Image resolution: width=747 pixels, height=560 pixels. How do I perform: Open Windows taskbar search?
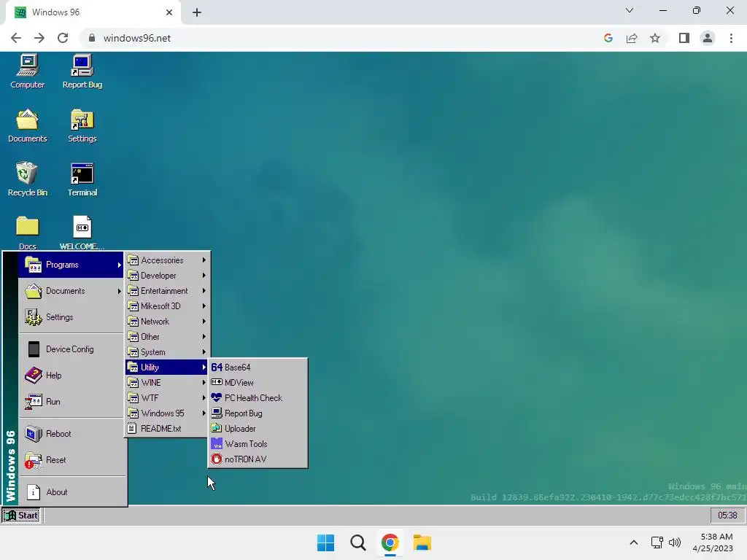pos(357,542)
